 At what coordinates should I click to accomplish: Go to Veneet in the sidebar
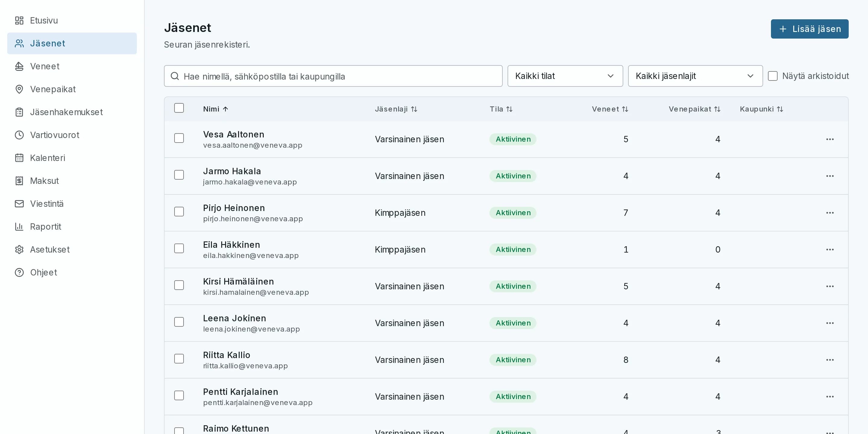tap(72, 66)
